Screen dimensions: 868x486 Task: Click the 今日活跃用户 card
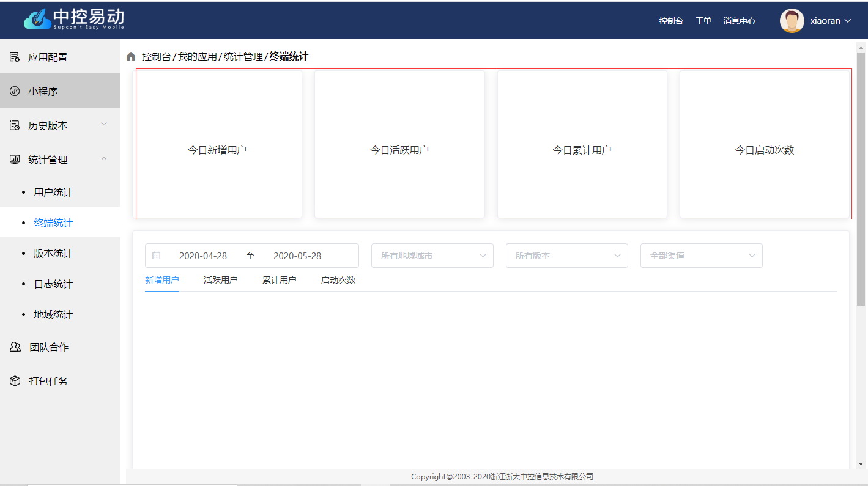399,144
